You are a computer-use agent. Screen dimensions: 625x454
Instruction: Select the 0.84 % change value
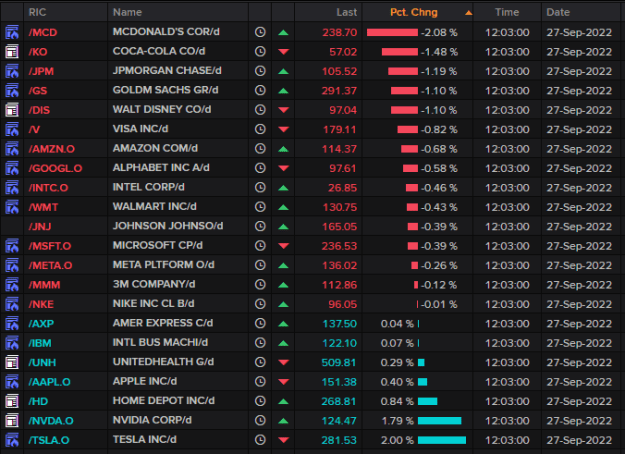point(397,401)
